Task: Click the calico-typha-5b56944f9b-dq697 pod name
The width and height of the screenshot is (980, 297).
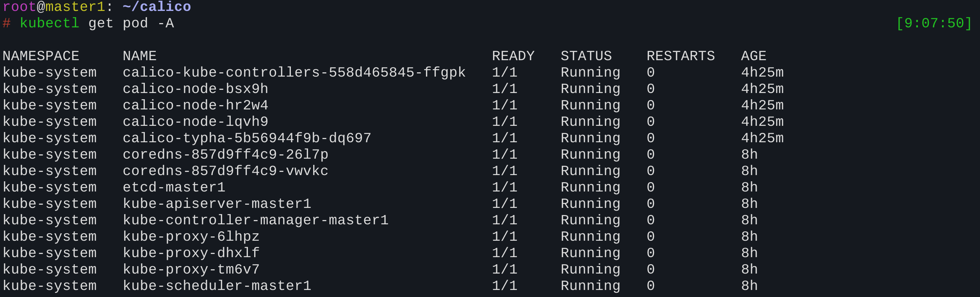Action: point(247,138)
